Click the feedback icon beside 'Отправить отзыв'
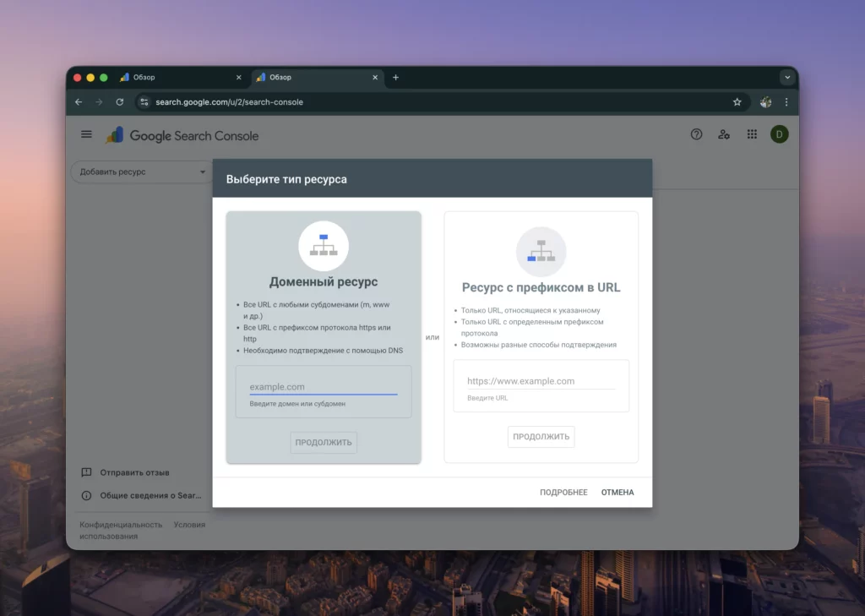Viewport: 865px width, 616px height. (x=87, y=472)
